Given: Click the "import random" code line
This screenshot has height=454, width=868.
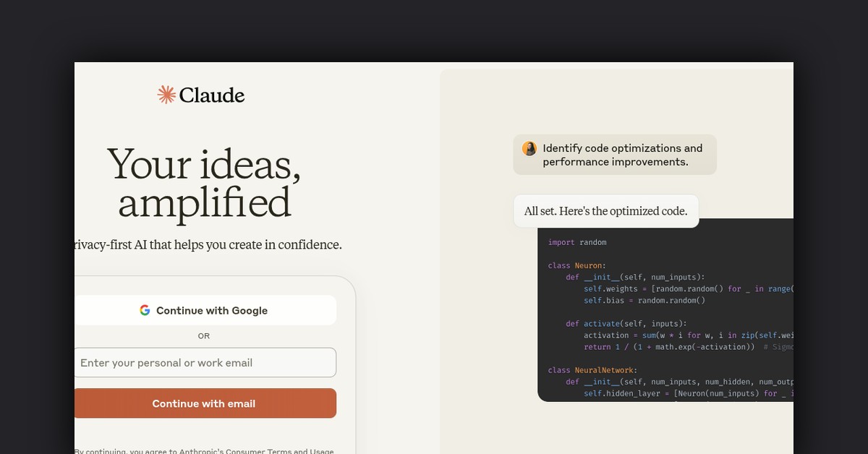Looking at the screenshot, I should (577, 242).
